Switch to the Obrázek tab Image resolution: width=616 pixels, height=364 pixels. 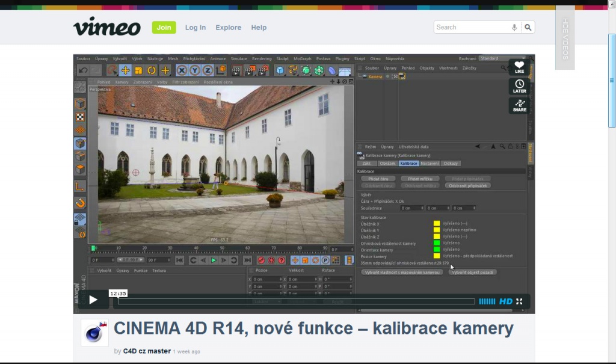(387, 164)
